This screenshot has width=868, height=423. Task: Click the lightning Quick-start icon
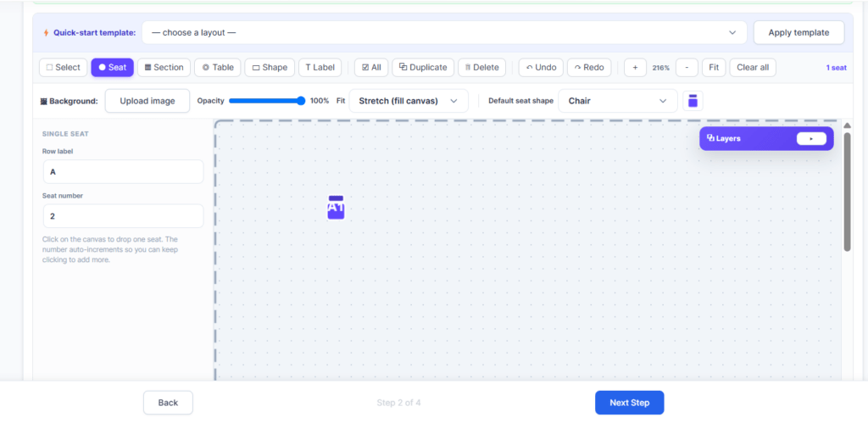coord(46,33)
